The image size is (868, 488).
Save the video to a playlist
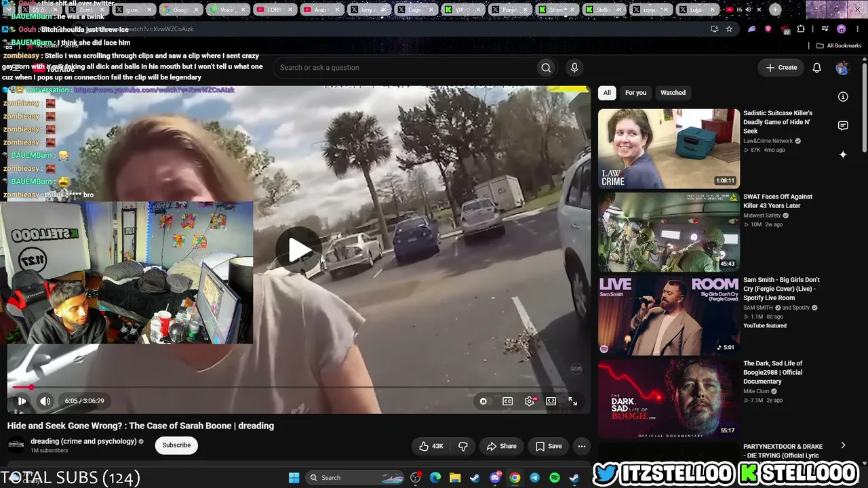pos(549,446)
